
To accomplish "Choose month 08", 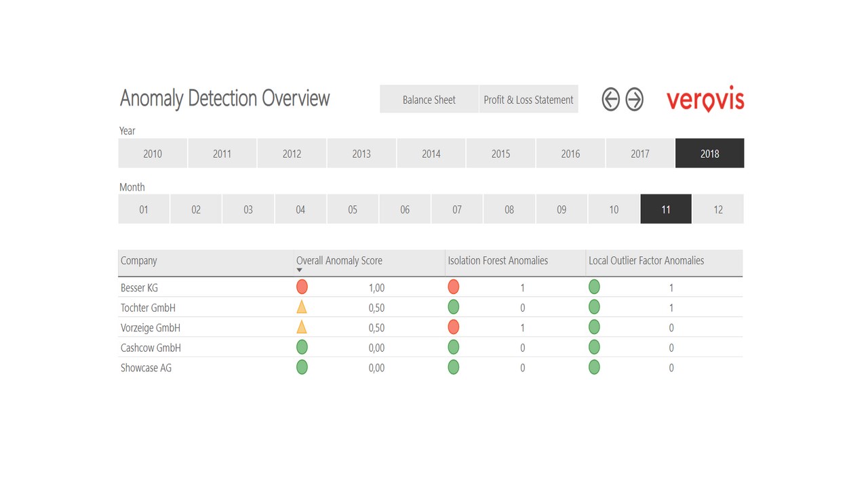I will click(x=509, y=209).
